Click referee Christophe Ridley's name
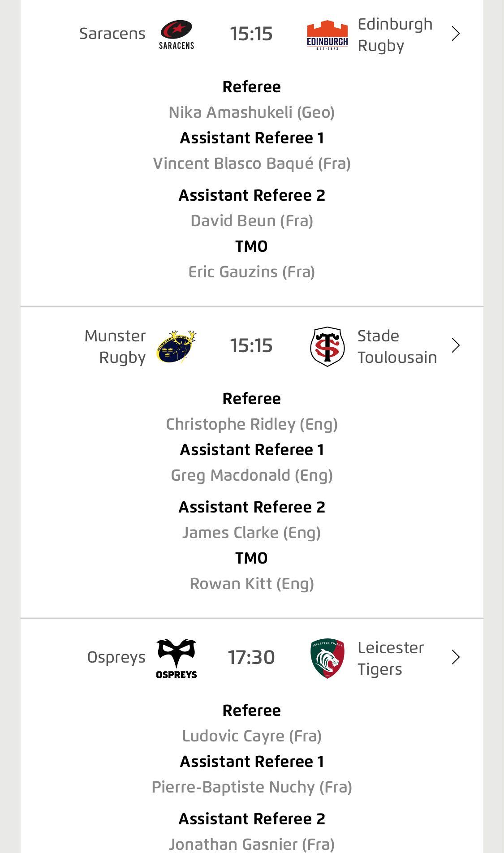 pos(251,424)
